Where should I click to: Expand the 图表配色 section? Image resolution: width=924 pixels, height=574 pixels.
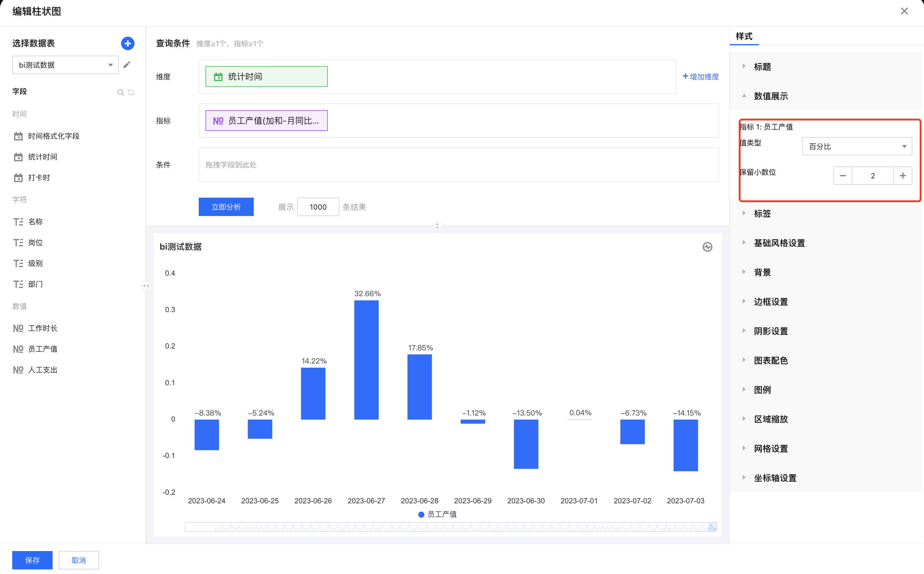click(771, 360)
